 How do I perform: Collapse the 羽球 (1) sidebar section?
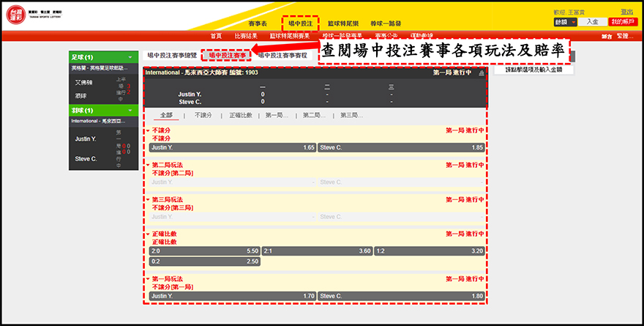point(130,110)
